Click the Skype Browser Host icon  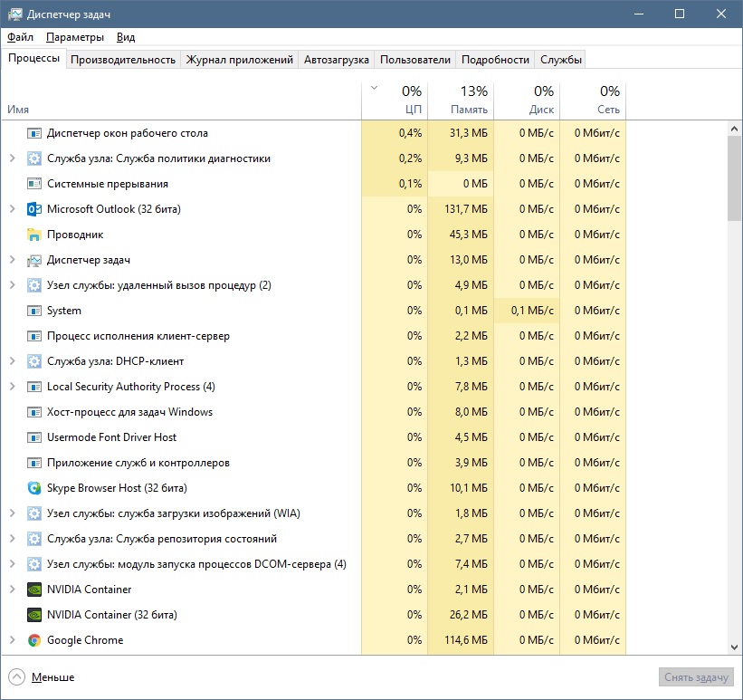click(x=34, y=488)
